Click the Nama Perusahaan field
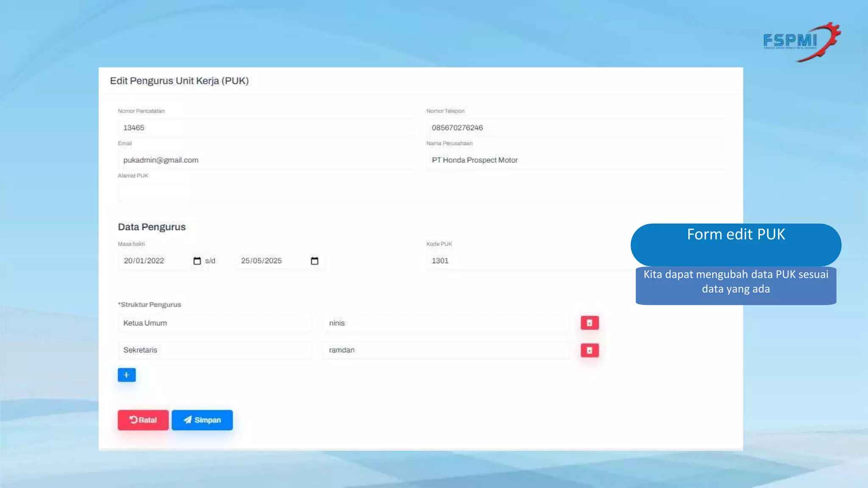 coord(574,160)
